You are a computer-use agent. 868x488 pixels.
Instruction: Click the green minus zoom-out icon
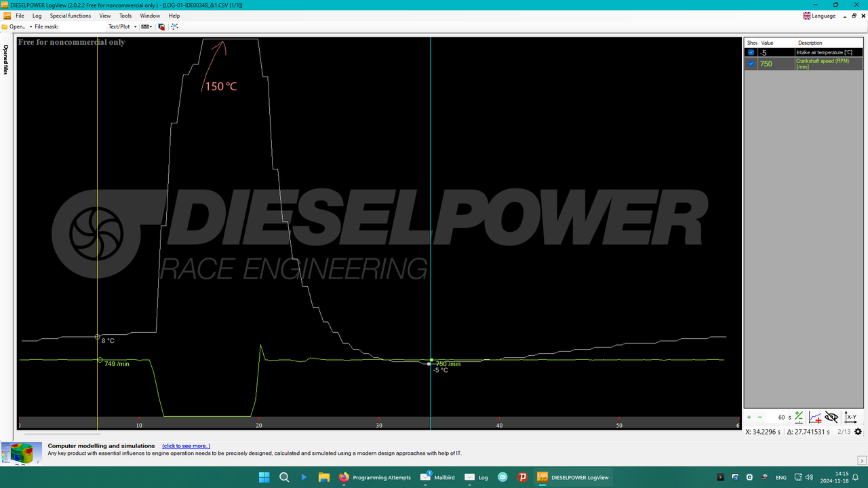point(759,418)
